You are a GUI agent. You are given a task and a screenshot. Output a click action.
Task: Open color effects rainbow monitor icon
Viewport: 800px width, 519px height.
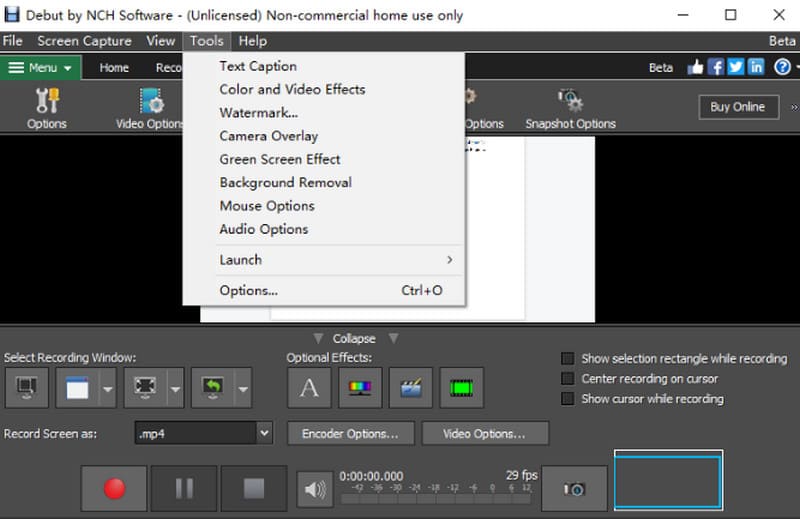point(360,388)
